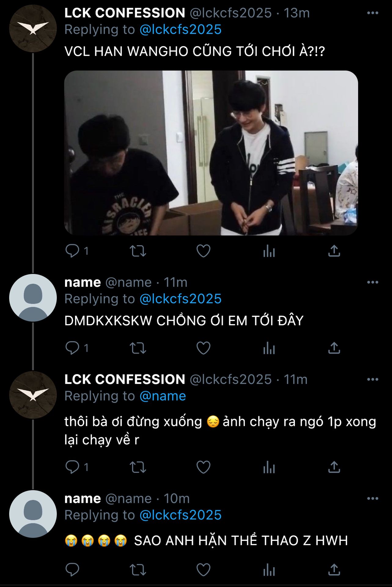Reply to the "SAO ANH HẶN THỂ THAO" tweet
Image resolution: width=392 pixels, height=587 pixels.
tap(72, 570)
